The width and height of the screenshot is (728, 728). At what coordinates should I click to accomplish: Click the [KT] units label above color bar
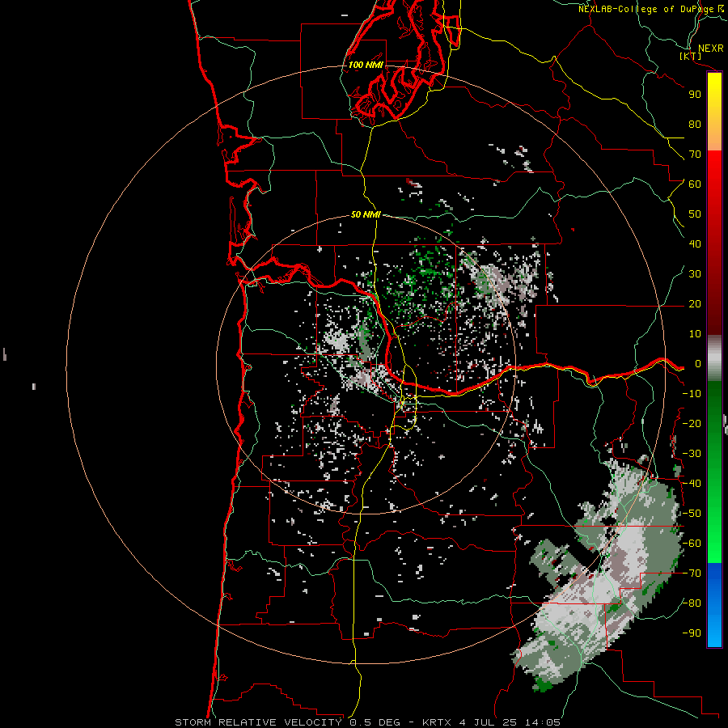pos(691,56)
